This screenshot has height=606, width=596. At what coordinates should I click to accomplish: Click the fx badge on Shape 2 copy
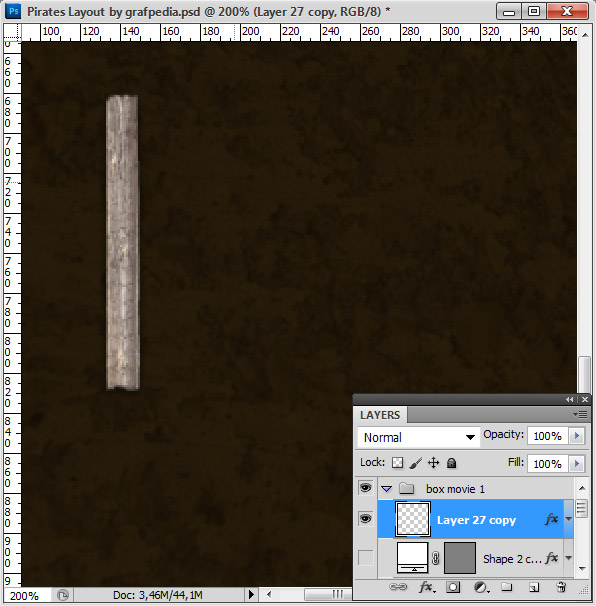tap(552, 558)
